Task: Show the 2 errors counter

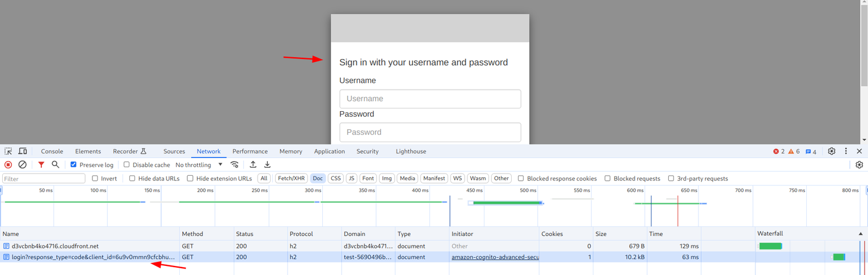Action: point(779,151)
